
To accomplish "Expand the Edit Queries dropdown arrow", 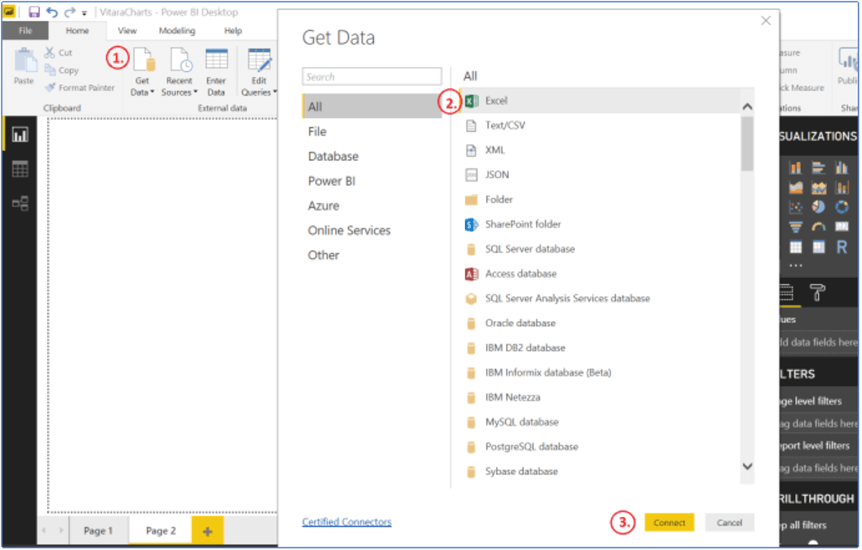I will [x=275, y=92].
